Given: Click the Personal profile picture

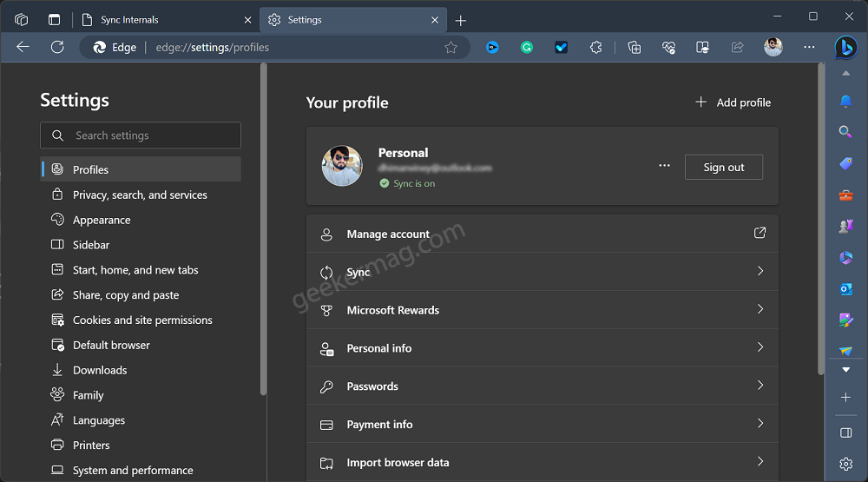Looking at the screenshot, I should point(342,166).
